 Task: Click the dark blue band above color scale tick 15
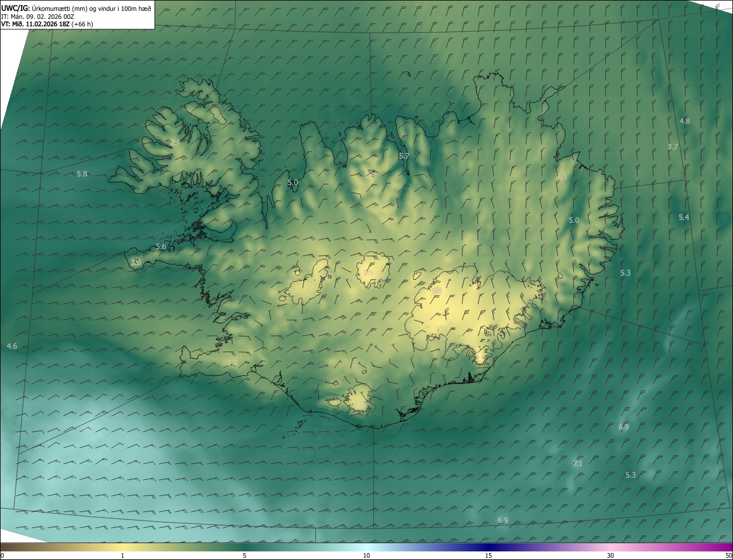coord(488,547)
